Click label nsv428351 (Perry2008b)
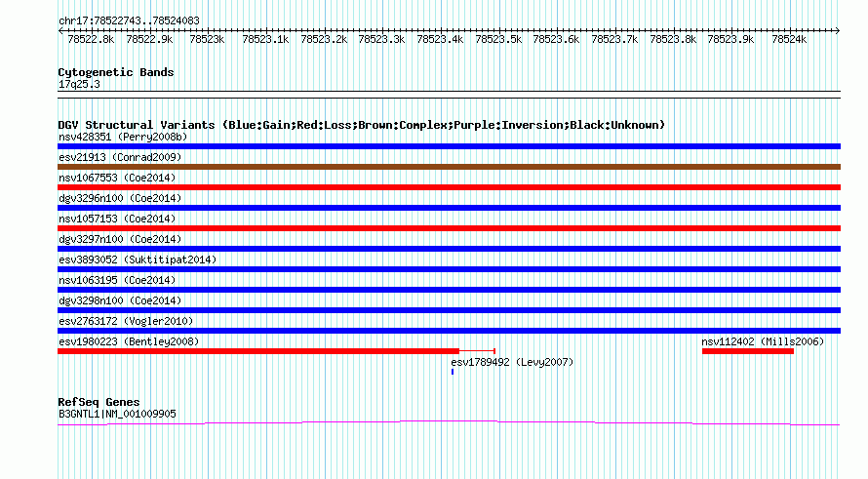 (123, 137)
